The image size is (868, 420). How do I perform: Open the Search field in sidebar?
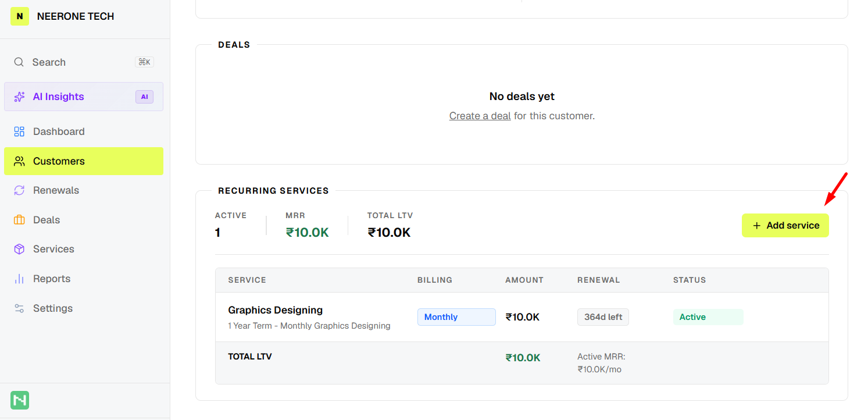84,62
